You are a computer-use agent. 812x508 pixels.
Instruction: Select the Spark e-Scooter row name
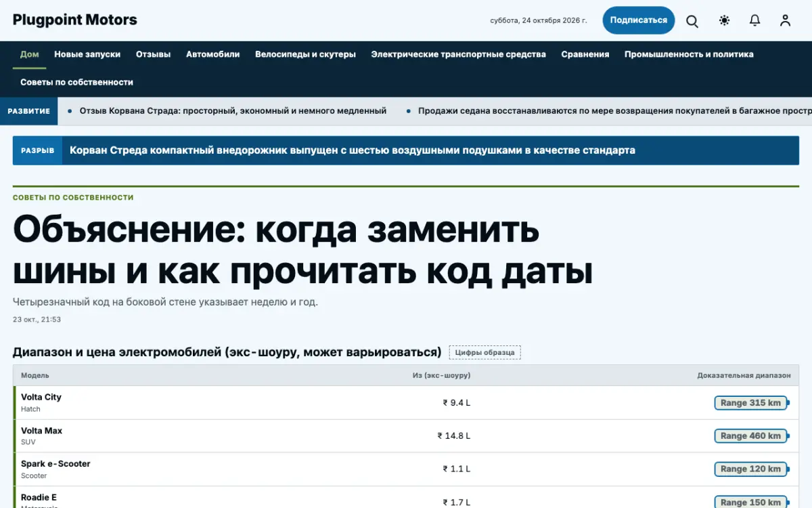(55, 464)
